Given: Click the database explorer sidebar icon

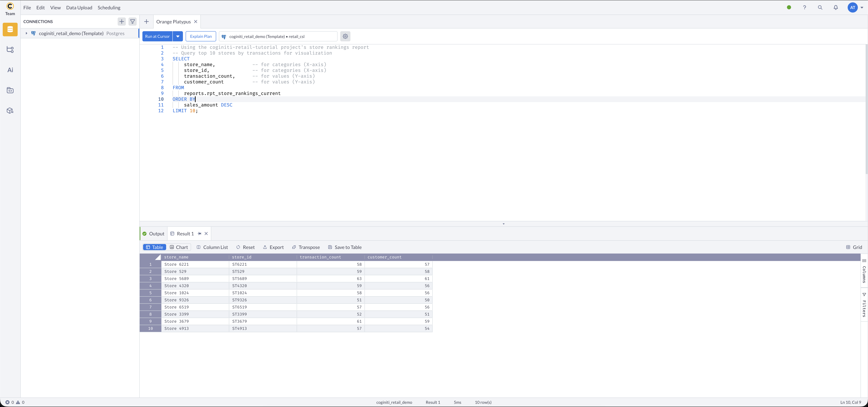Looking at the screenshot, I should click(x=10, y=30).
